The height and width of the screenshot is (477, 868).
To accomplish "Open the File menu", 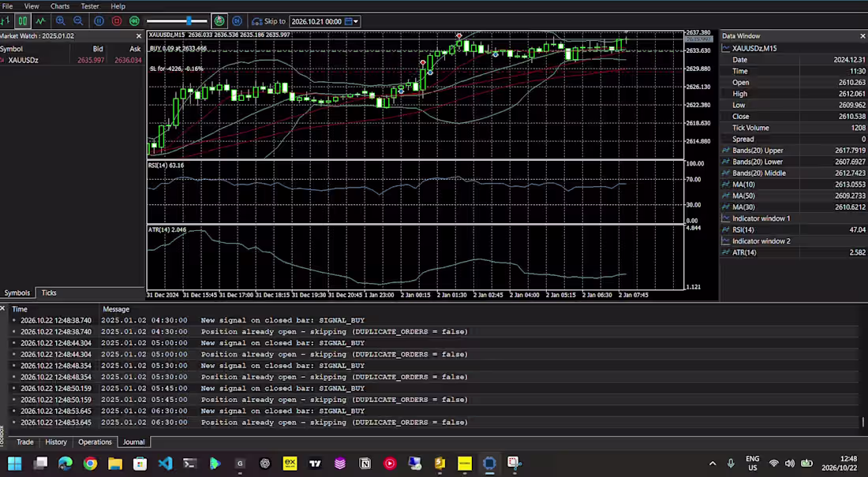I will (x=7, y=6).
